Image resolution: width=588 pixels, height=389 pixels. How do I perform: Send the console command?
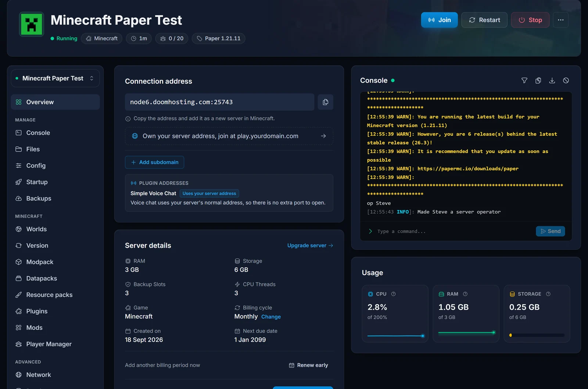[x=550, y=231]
